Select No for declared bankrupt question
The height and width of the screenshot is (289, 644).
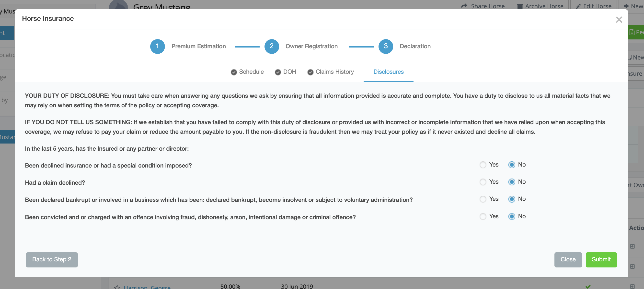click(511, 199)
